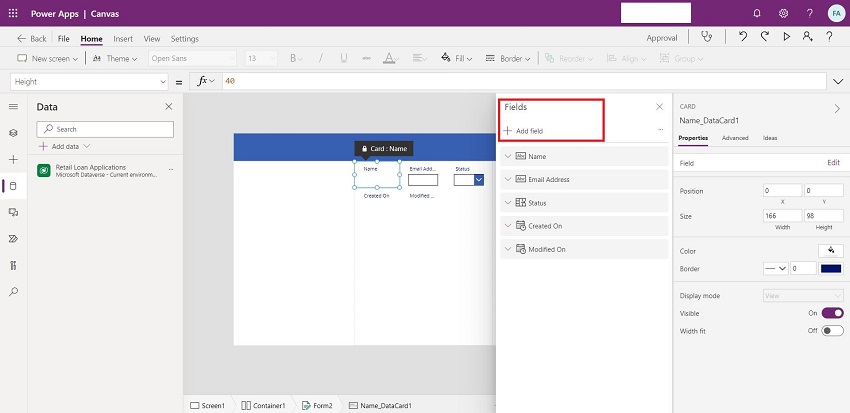Click Add data in Data panel
This screenshot has width=850, height=413.
pos(65,146)
